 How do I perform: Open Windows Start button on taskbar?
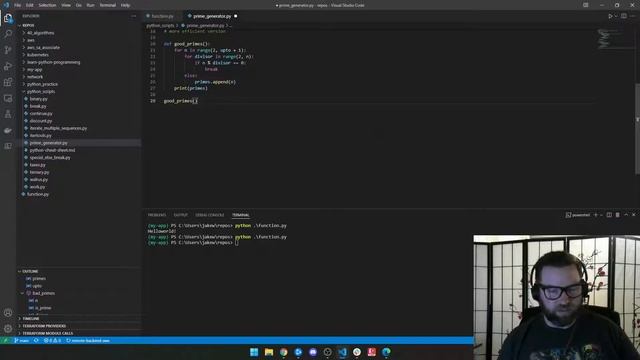point(254,352)
